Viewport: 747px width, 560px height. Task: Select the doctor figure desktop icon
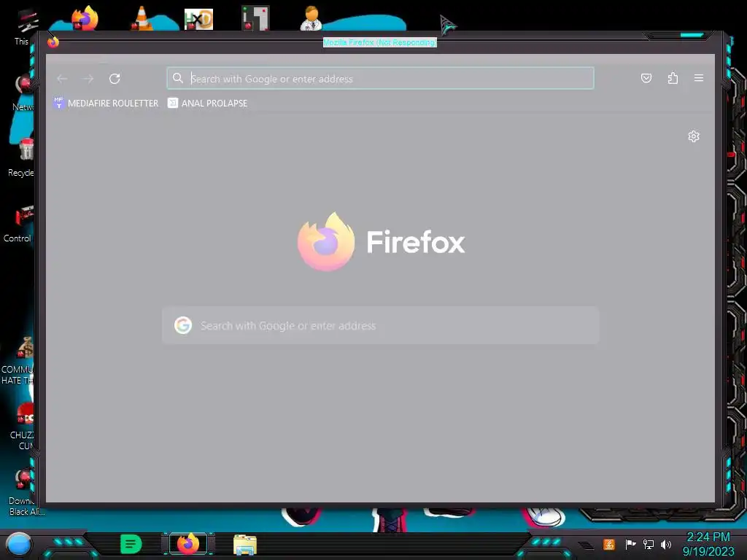(311, 18)
